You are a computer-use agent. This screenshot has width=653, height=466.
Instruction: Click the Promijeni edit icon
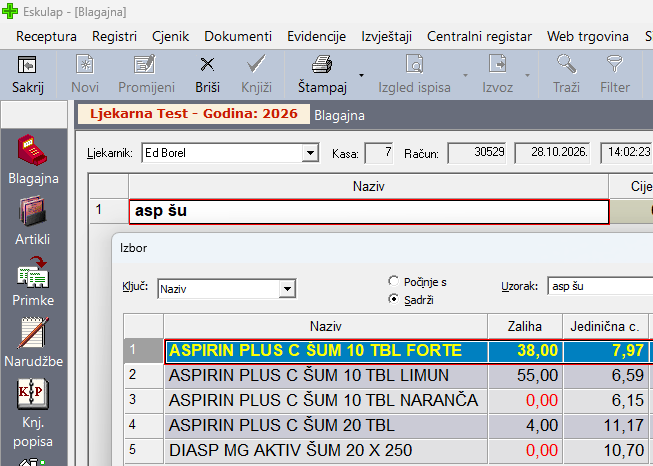click(x=145, y=65)
